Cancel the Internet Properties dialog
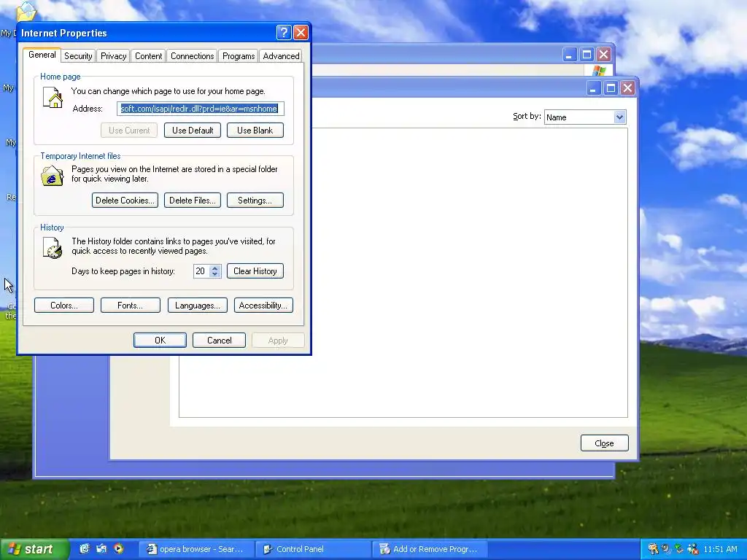The width and height of the screenshot is (747, 560). 219,341
